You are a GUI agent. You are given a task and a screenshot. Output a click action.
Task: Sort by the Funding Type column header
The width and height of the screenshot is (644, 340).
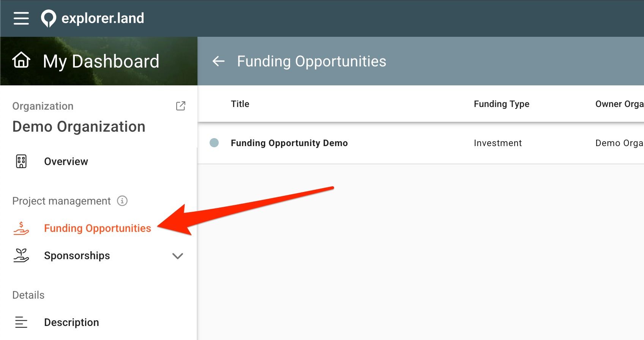pos(502,104)
